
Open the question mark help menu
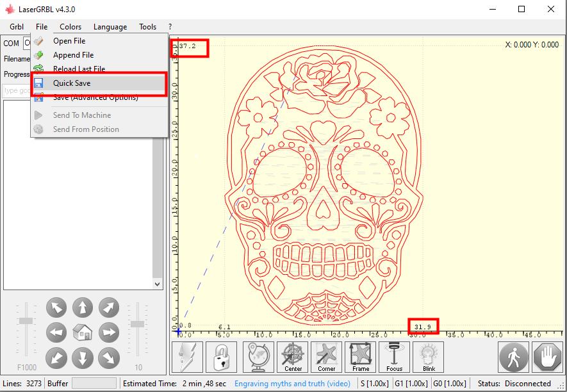point(170,27)
